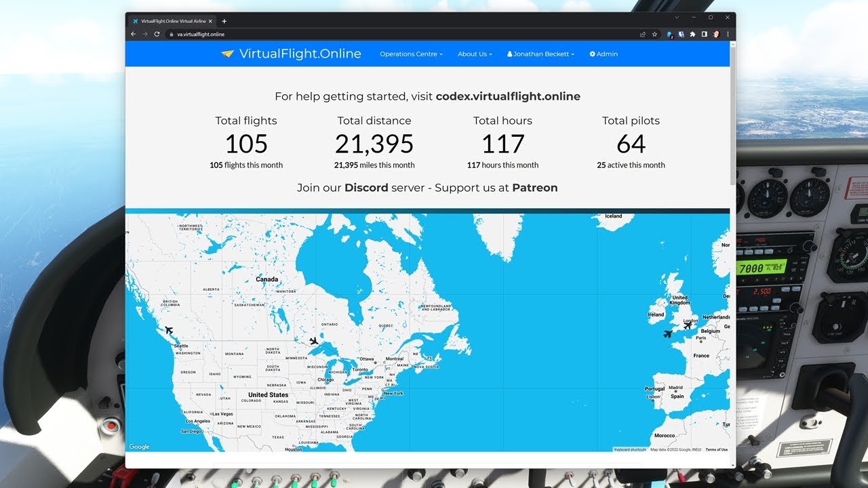Open the Discord server link

click(x=366, y=188)
